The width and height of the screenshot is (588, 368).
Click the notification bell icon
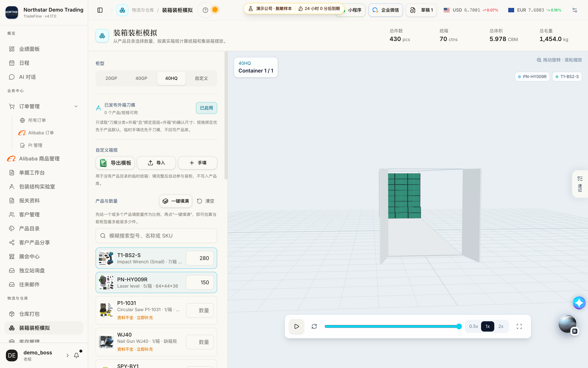coord(77,355)
